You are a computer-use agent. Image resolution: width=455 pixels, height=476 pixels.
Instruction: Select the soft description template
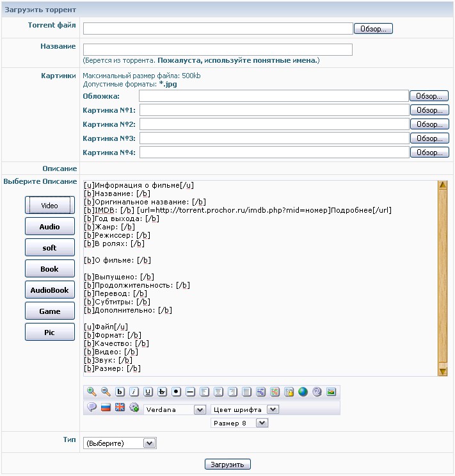tap(50, 248)
